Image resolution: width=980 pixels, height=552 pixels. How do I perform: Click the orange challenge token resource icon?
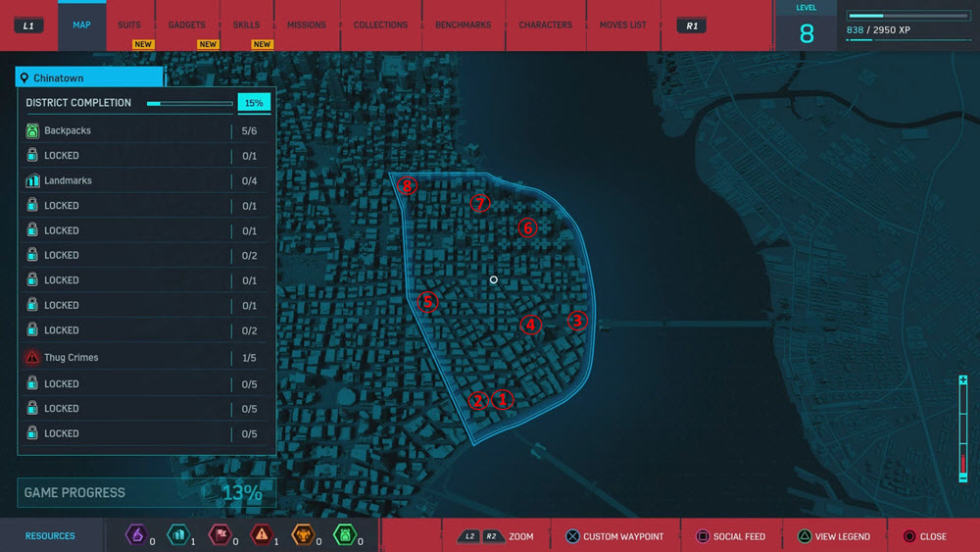coord(303,535)
